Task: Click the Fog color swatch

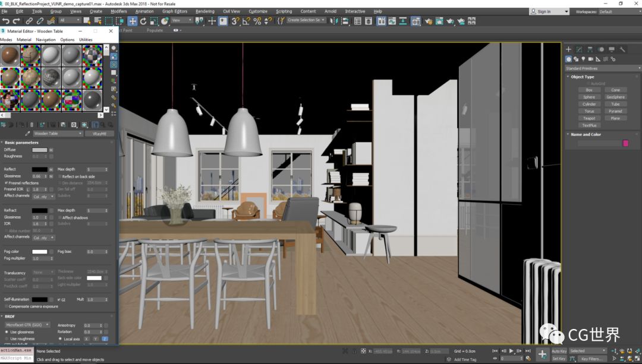Action: click(40, 252)
